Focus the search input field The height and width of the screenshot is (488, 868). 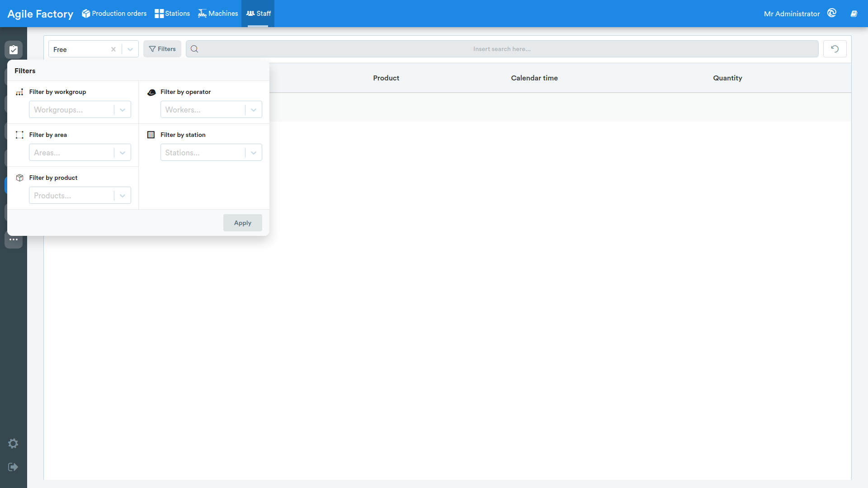502,49
